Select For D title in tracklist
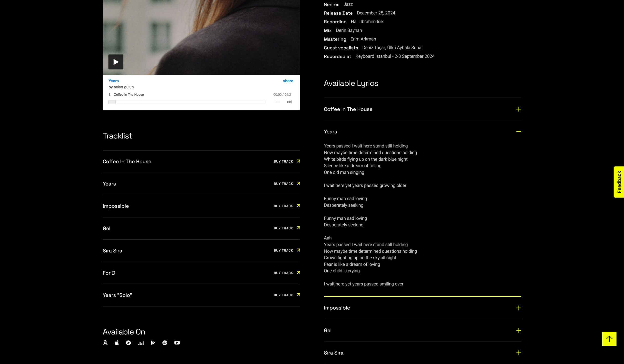624x364 pixels. point(109,273)
